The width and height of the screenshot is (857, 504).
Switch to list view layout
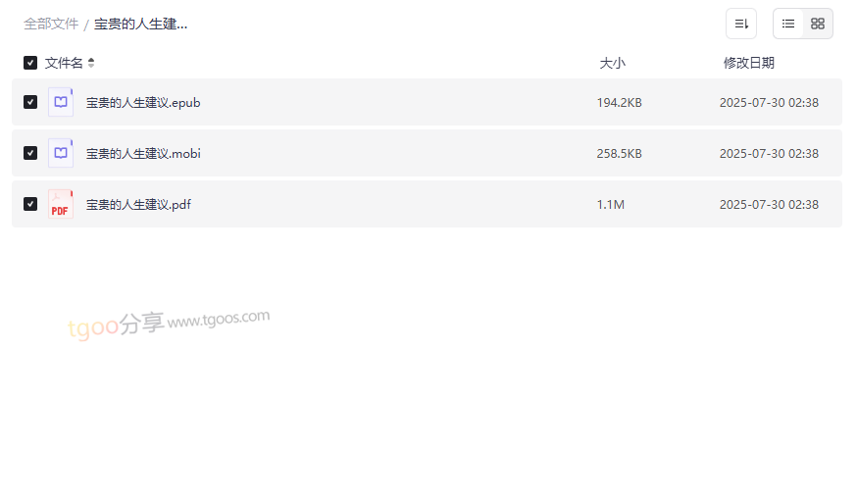tap(788, 24)
